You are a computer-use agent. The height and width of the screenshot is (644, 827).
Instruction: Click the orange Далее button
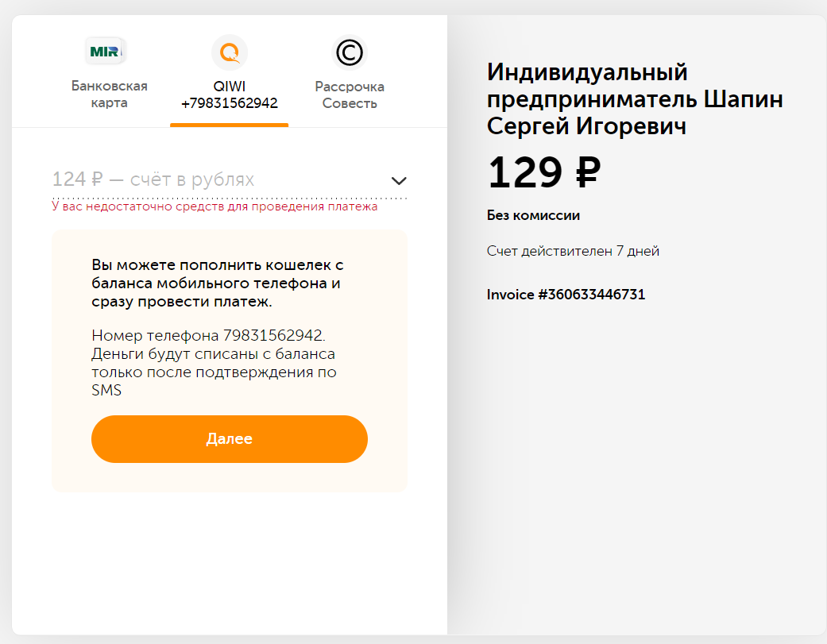[230, 439]
